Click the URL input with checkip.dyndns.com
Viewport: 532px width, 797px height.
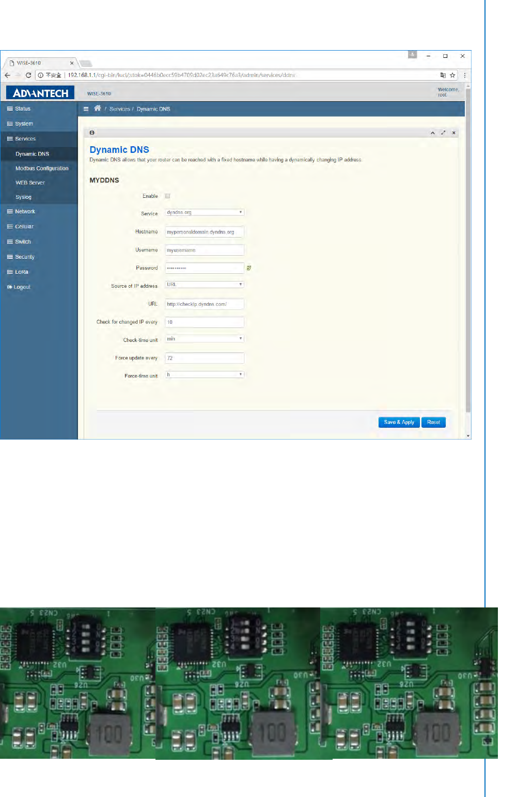pos(205,304)
